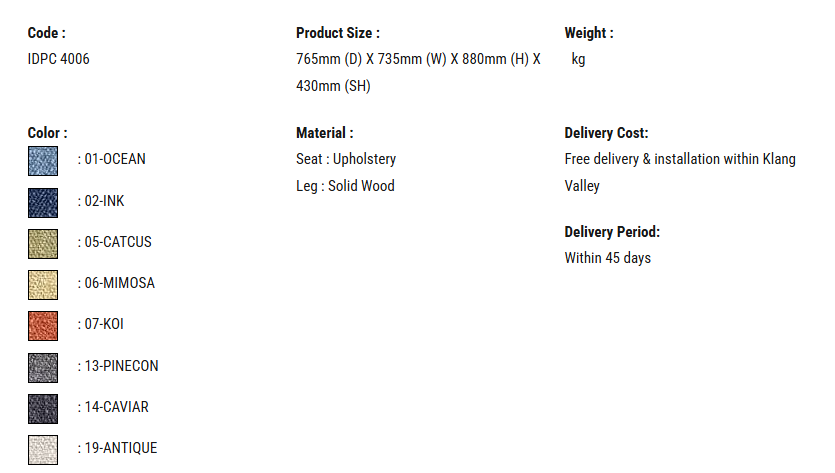Click the 07-KOI color name text
835x473 pixels.
(104, 324)
